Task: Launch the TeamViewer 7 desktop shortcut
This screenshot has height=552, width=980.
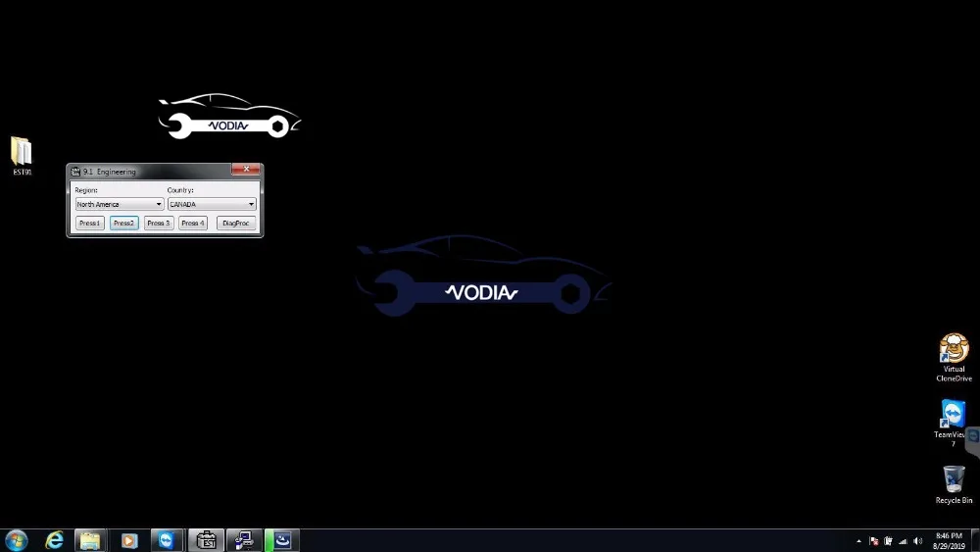Action: pyautogui.click(x=954, y=423)
